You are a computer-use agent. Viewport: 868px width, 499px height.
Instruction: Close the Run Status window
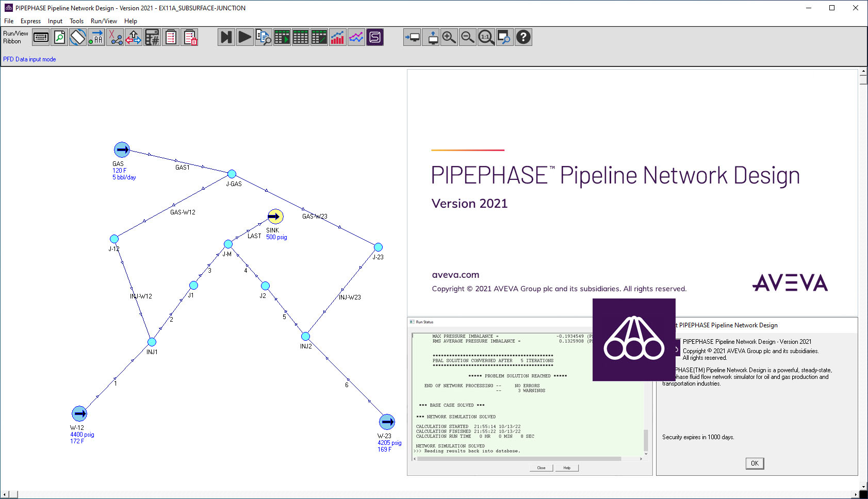click(541, 468)
